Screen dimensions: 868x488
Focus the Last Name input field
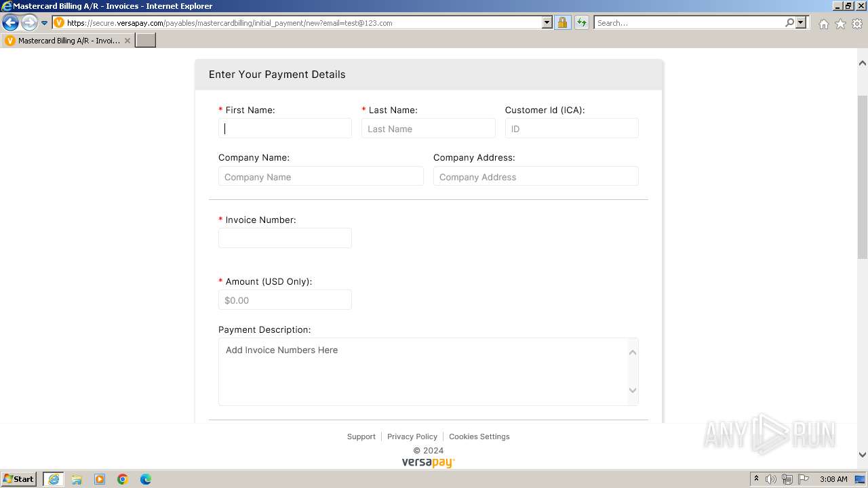pos(429,129)
